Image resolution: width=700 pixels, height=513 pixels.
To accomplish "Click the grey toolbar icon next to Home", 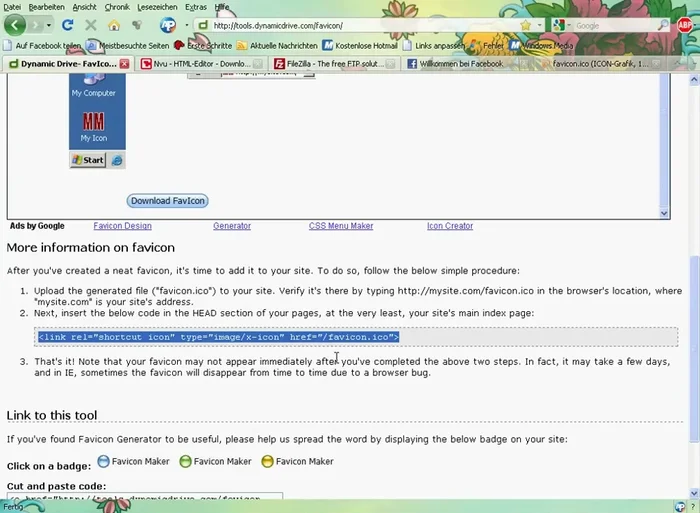I will click(x=137, y=25).
